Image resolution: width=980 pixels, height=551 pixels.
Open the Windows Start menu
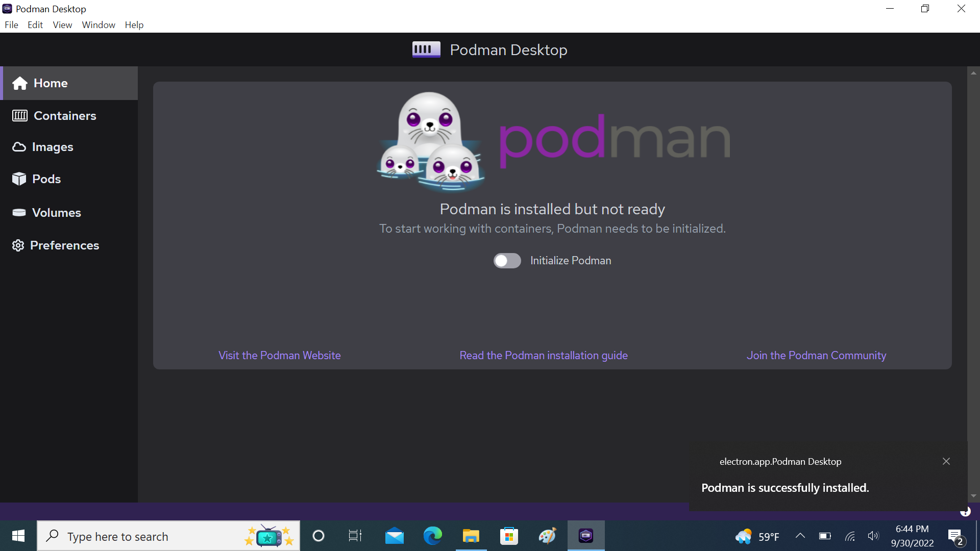point(18,536)
